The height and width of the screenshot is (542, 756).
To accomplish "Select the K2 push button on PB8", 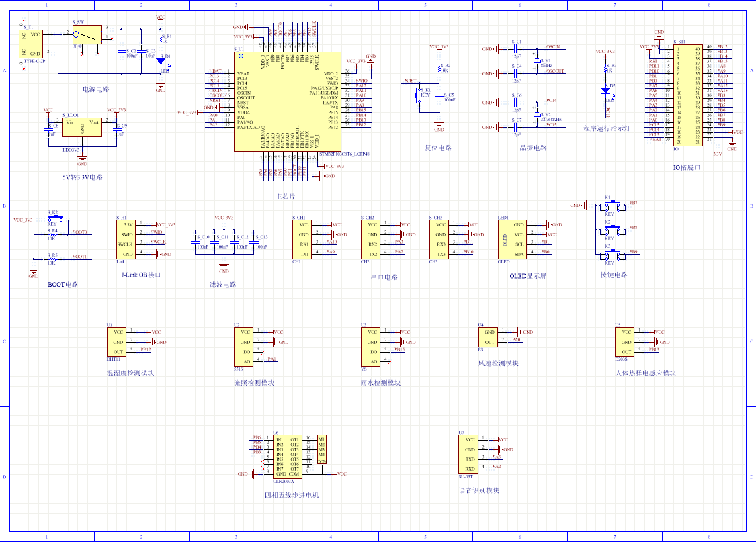I will click(612, 230).
